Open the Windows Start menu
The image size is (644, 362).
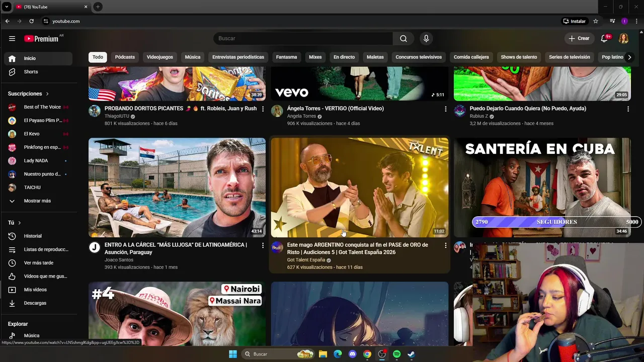[x=233, y=354]
